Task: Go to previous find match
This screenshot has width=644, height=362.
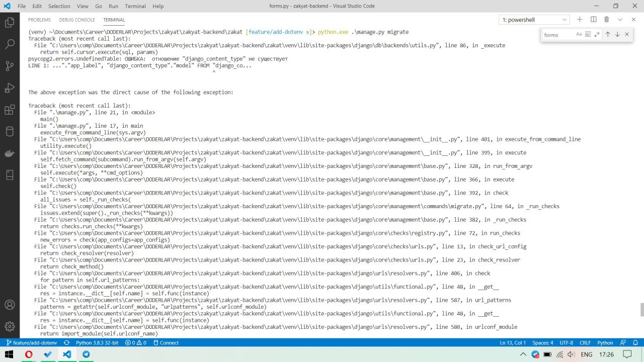Action: 607,35
